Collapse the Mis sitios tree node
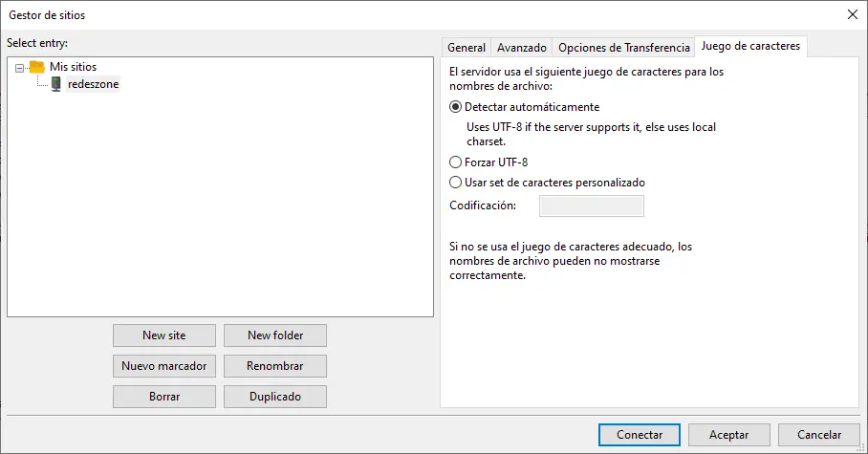This screenshot has height=454, width=868. click(x=20, y=68)
